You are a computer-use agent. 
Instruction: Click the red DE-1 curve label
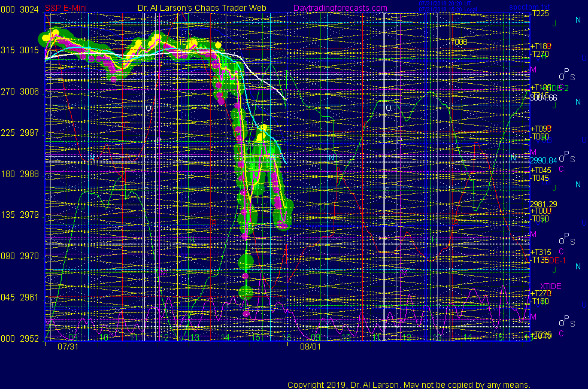557,260
